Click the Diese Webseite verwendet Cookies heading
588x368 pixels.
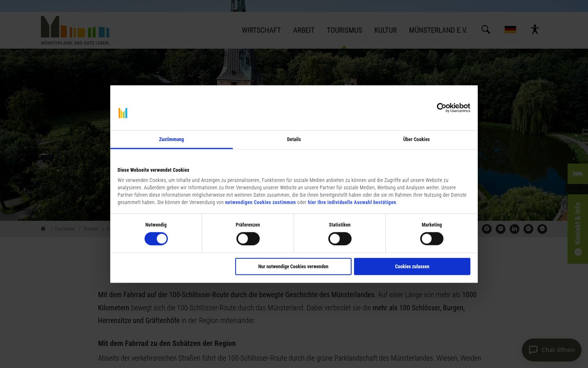(x=154, y=170)
